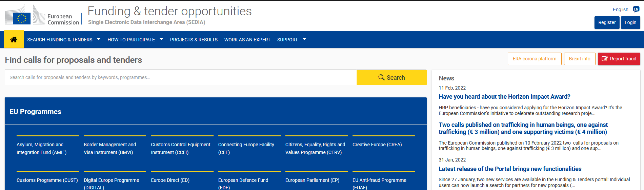Go to Work as an Expert

click(x=247, y=40)
